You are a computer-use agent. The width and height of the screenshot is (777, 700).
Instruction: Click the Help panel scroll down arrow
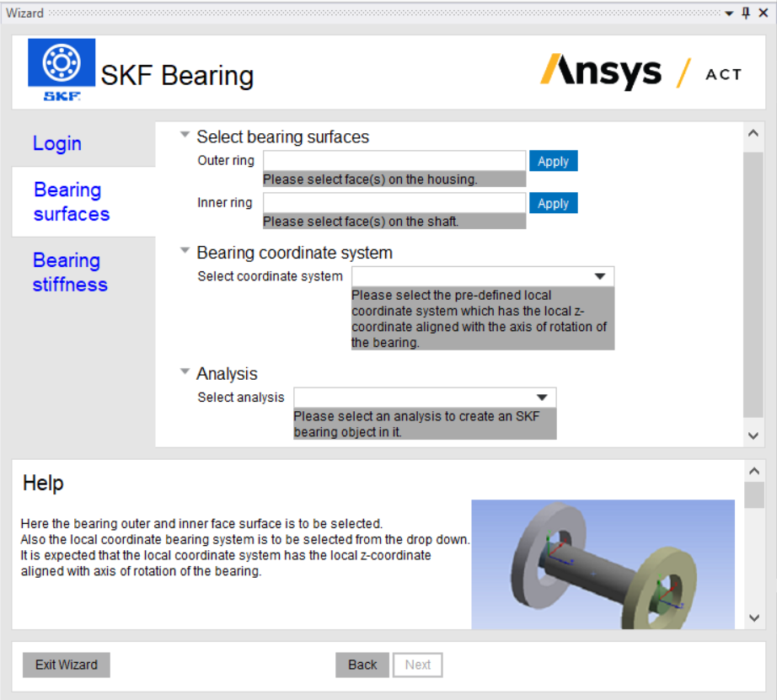(x=754, y=617)
